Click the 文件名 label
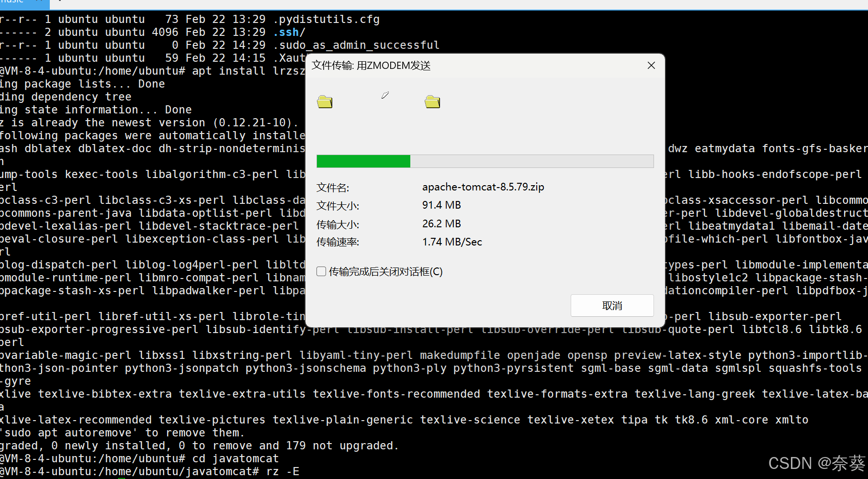The height and width of the screenshot is (479, 868). [333, 188]
